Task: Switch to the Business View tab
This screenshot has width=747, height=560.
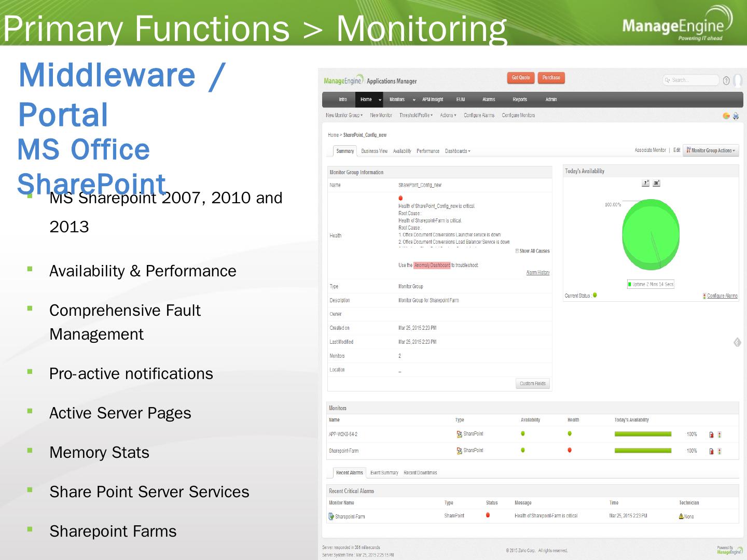Action: [x=374, y=151]
